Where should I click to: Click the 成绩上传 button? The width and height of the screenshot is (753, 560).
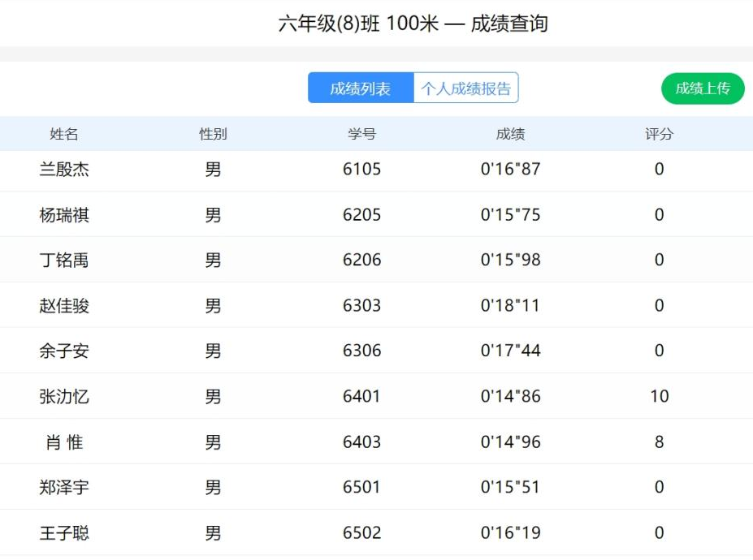point(702,88)
